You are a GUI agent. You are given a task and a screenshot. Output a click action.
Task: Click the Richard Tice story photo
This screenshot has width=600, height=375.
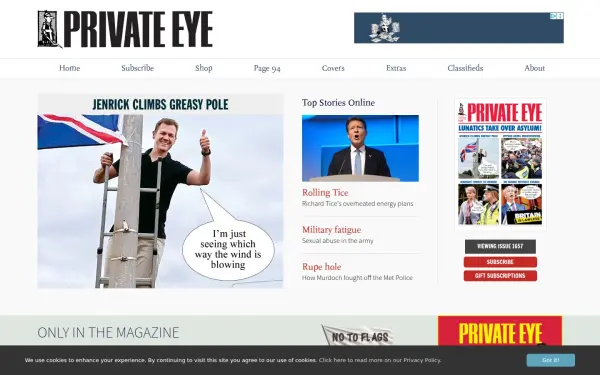[x=360, y=148]
